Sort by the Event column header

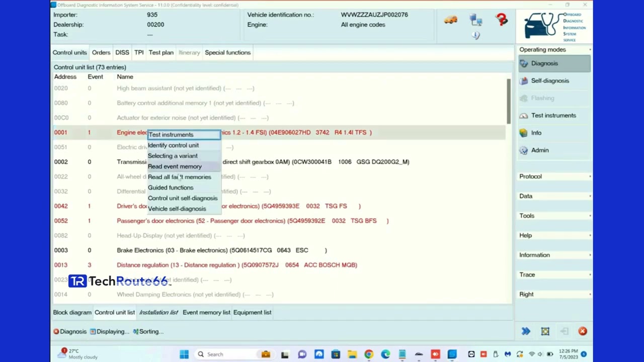pyautogui.click(x=95, y=77)
